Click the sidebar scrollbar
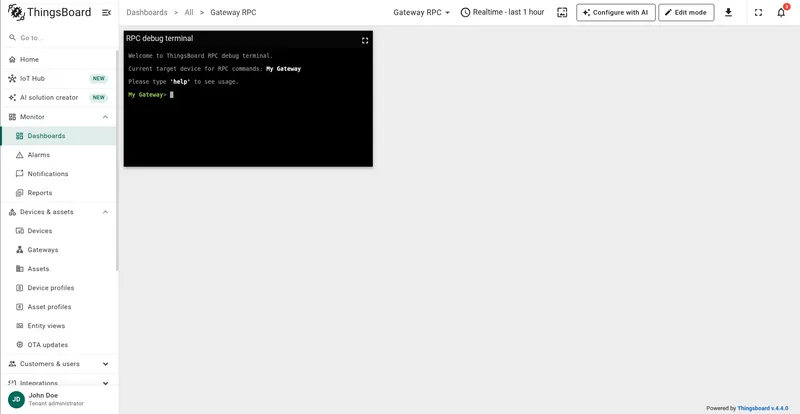The image size is (800, 414). [117, 160]
